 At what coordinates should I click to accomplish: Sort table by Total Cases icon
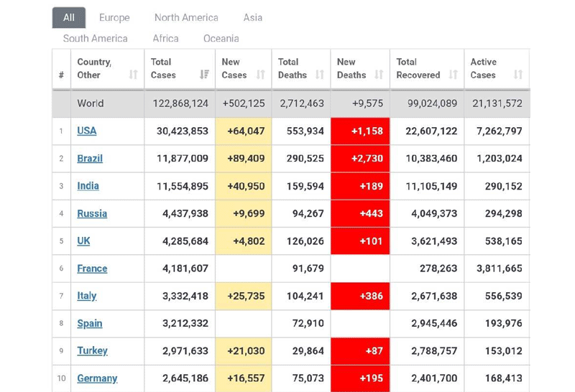tap(205, 75)
